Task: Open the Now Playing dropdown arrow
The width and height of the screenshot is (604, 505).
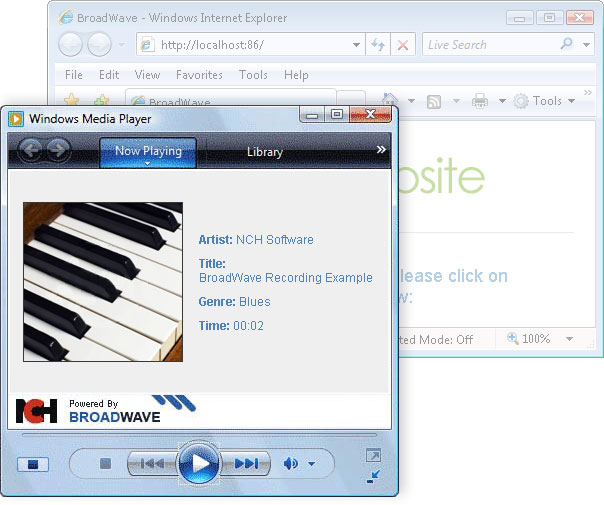Action: [148, 164]
